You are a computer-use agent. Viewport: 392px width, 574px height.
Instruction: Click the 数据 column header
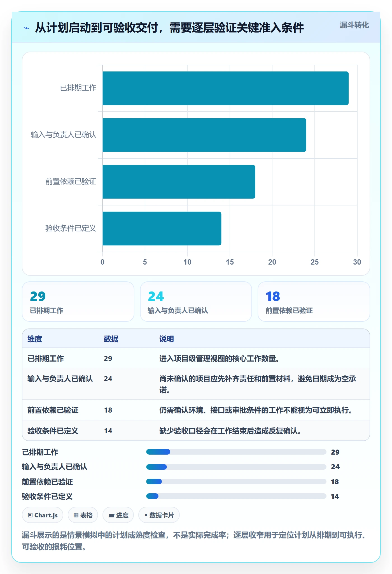click(111, 339)
